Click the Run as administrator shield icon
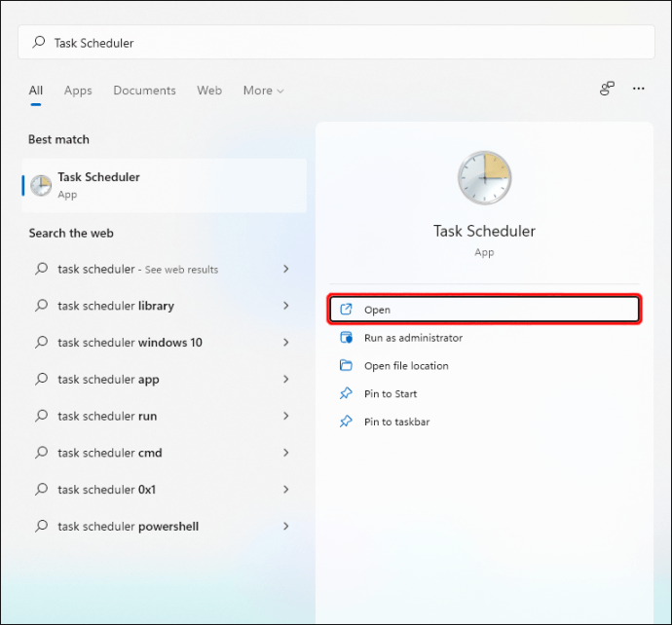Image resolution: width=672 pixels, height=625 pixels. 346,338
